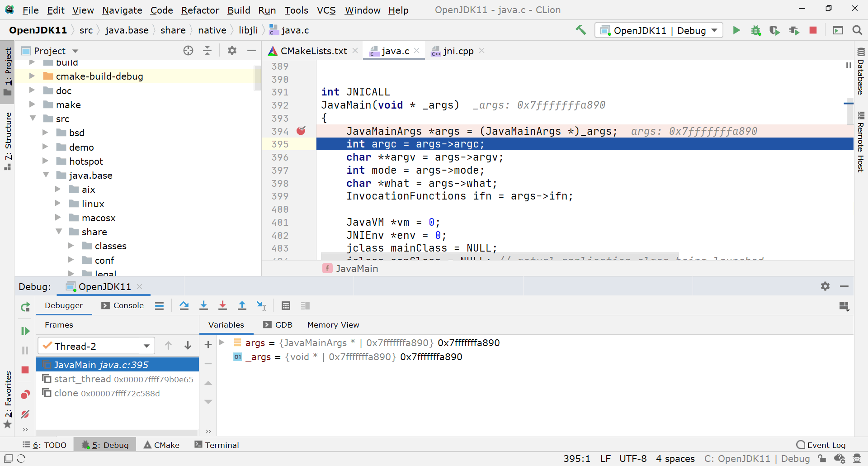Viewport: 868px width, 466px height.
Task: Add a new watch with plus icon
Action: coord(208,345)
